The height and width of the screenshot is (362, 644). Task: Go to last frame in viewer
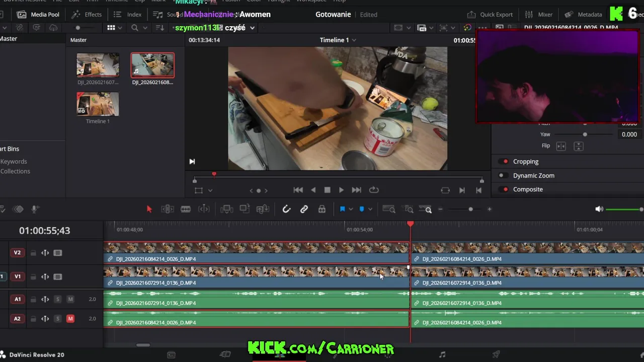click(356, 190)
